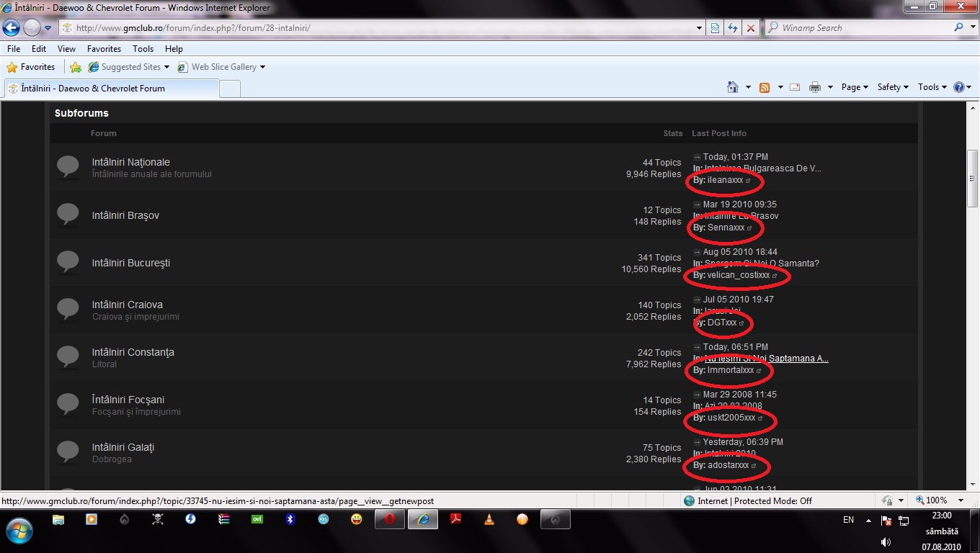Click the IE Forward navigation button

click(x=32, y=27)
